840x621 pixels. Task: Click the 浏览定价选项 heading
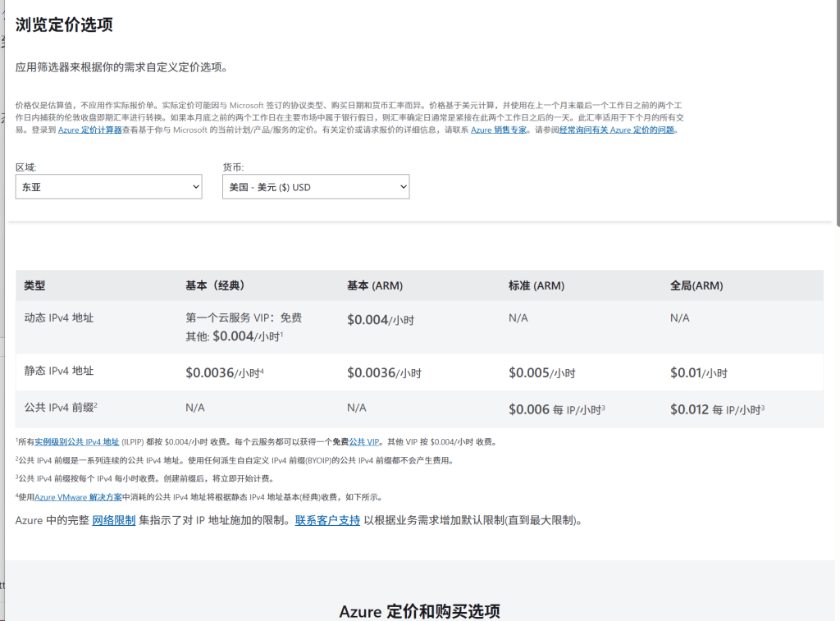point(64,25)
